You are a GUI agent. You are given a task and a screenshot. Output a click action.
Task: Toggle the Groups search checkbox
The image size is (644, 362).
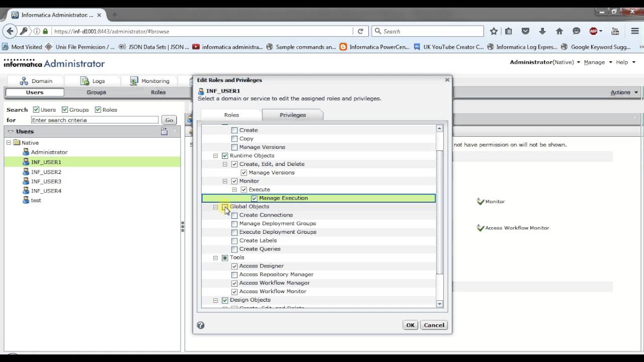pyautogui.click(x=65, y=110)
